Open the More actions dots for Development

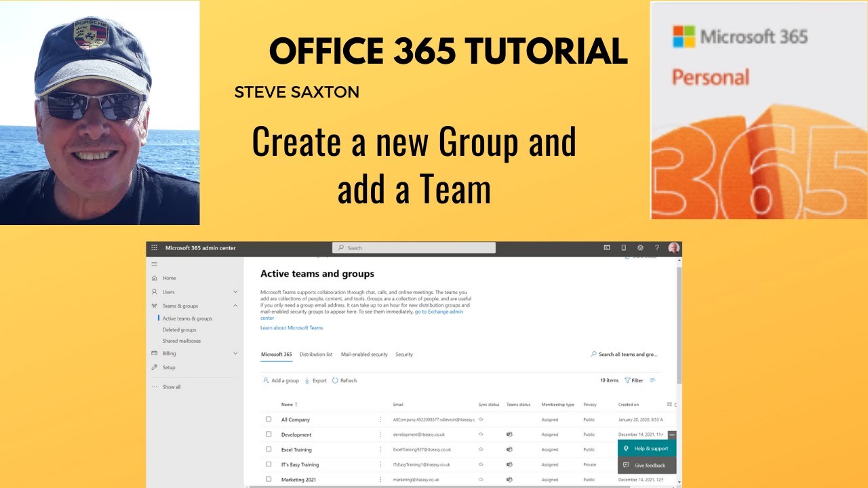380,434
